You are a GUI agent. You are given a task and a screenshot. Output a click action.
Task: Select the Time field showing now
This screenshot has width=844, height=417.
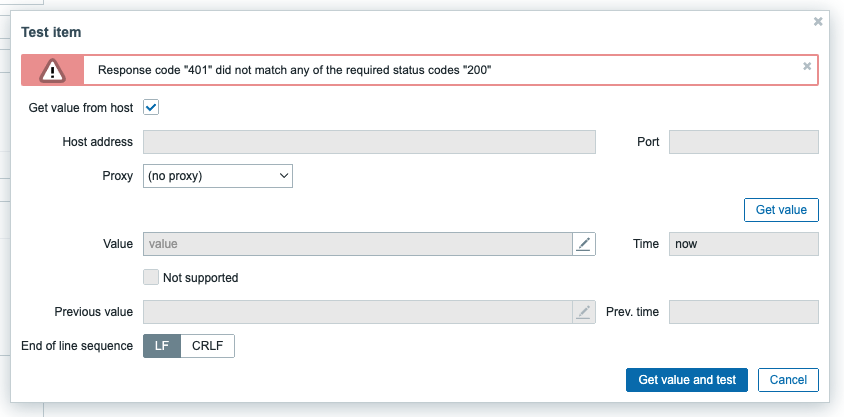[x=743, y=244]
